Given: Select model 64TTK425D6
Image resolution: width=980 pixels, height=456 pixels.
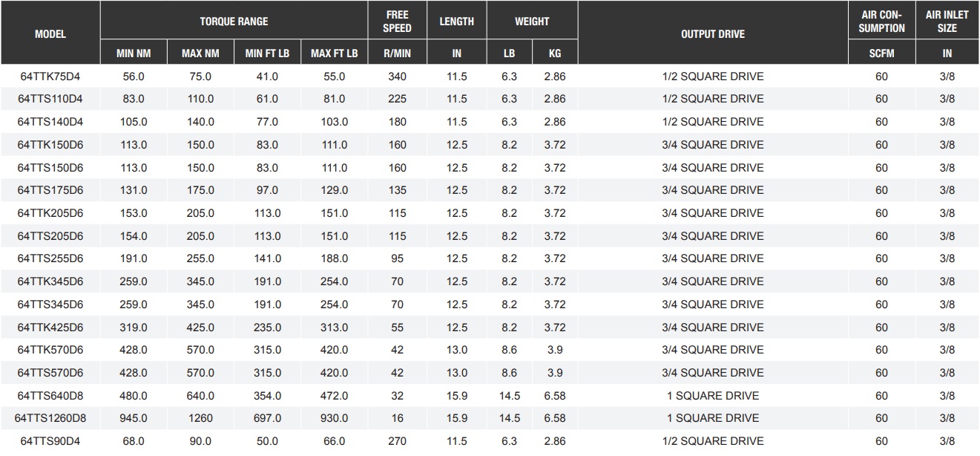Looking at the screenshot, I should tap(50, 327).
